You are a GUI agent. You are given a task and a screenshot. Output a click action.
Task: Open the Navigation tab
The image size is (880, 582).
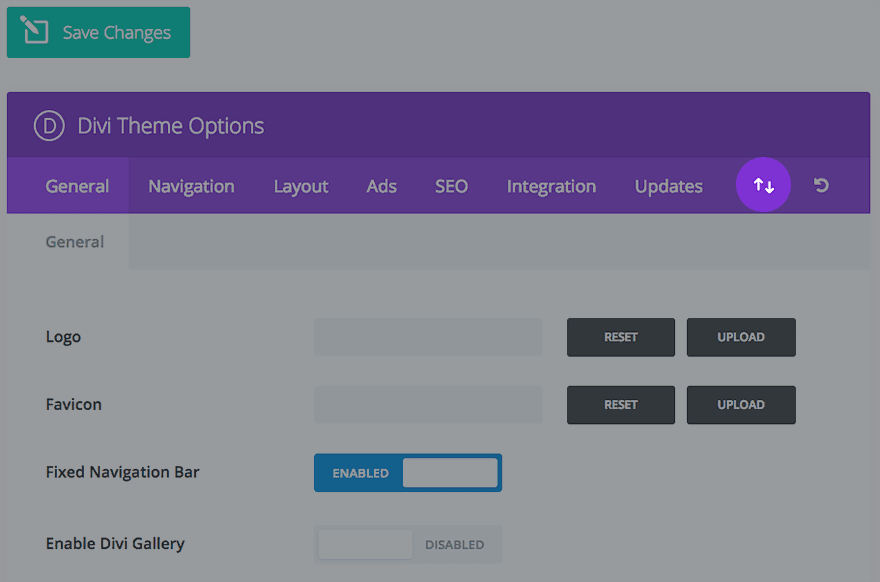[191, 186]
